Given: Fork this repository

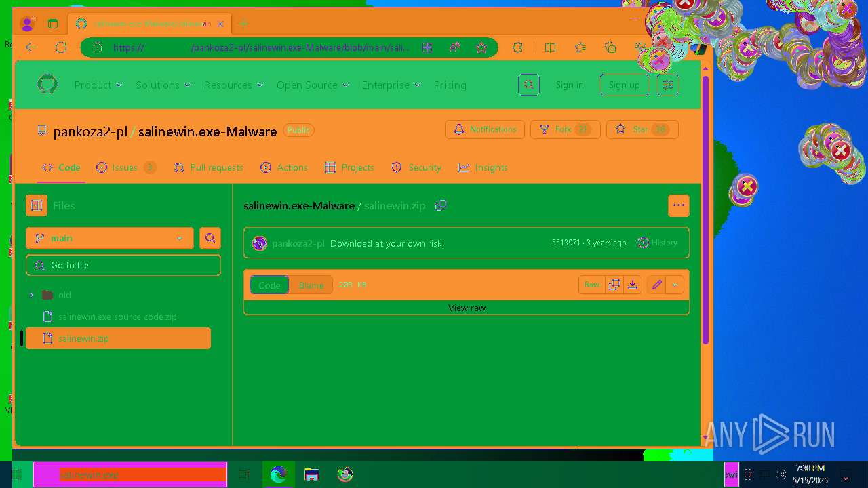Looking at the screenshot, I should pyautogui.click(x=566, y=129).
